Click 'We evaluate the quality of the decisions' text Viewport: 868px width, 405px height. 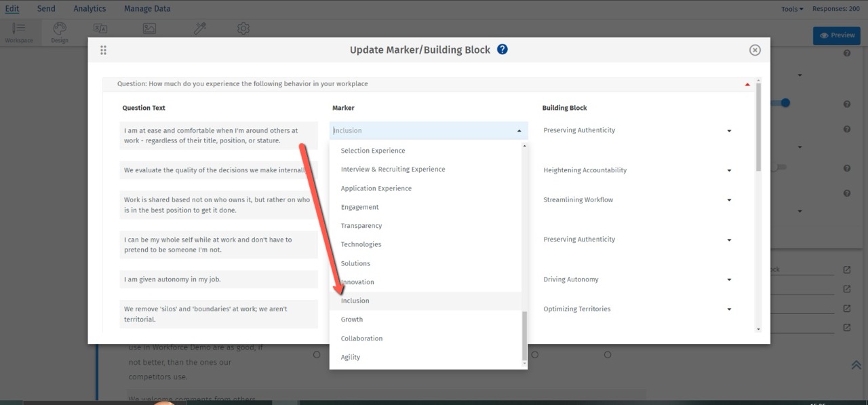(219, 170)
